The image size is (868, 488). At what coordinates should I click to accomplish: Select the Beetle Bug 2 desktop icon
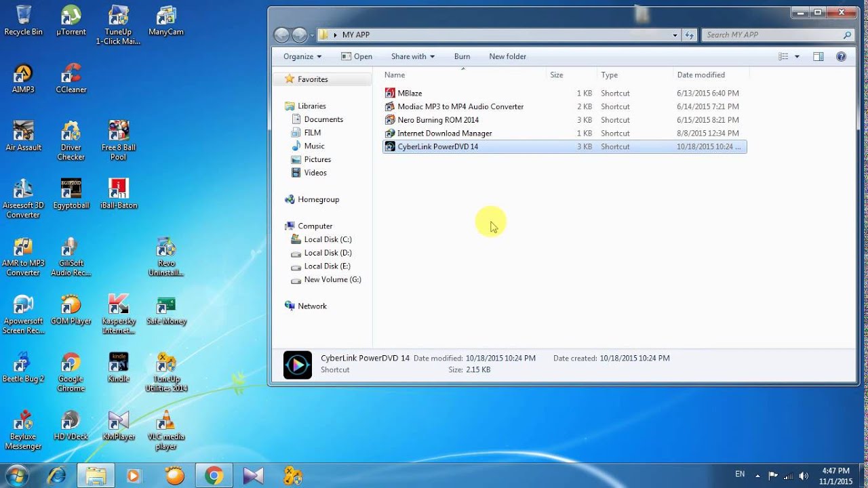click(23, 367)
